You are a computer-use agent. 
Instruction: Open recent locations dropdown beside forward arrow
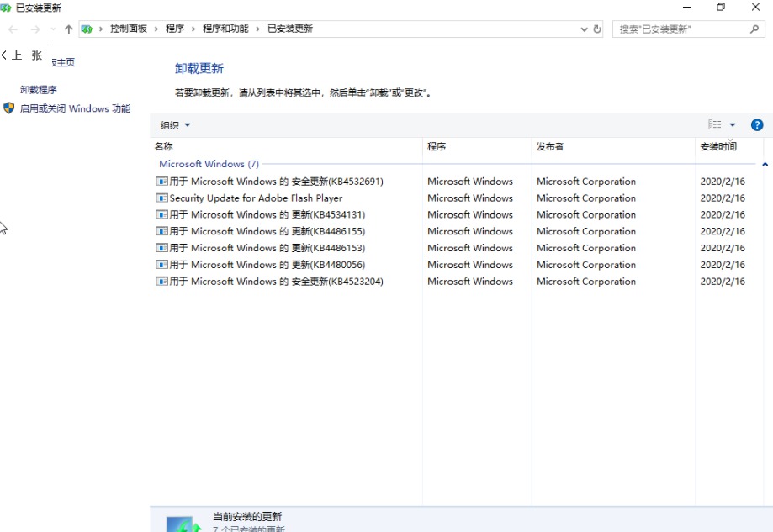tap(53, 29)
